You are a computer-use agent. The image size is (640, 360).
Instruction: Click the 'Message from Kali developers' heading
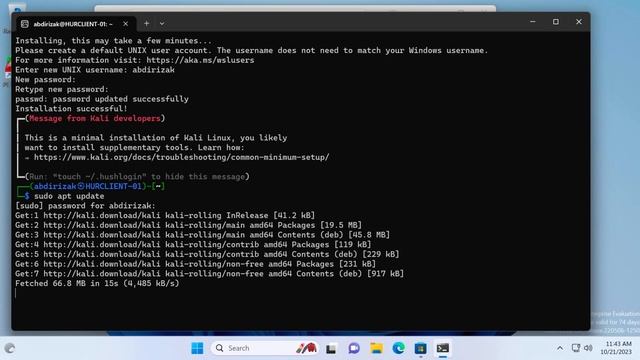[95, 118]
